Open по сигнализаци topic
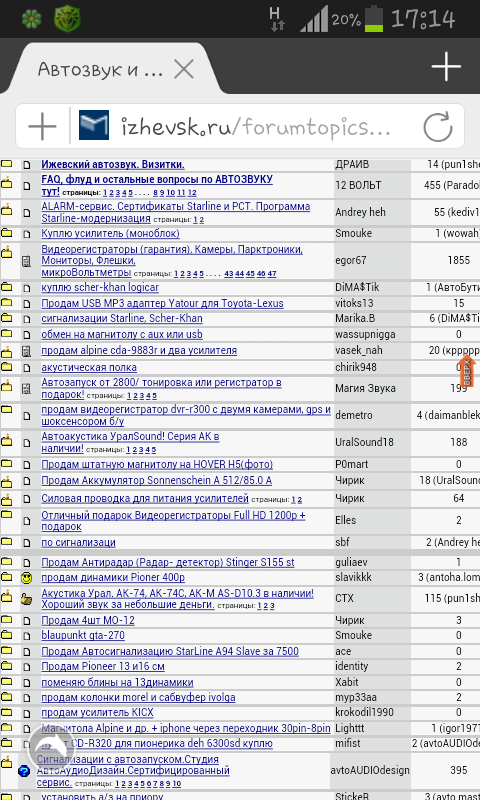The image size is (480, 800). pos(79,542)
